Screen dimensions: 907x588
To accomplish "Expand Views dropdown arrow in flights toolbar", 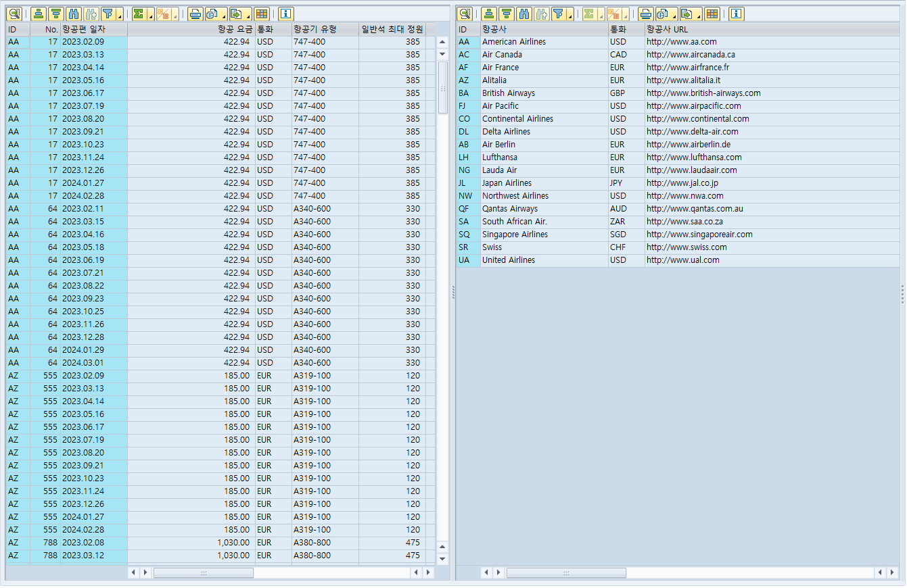I will click(224, 14).
